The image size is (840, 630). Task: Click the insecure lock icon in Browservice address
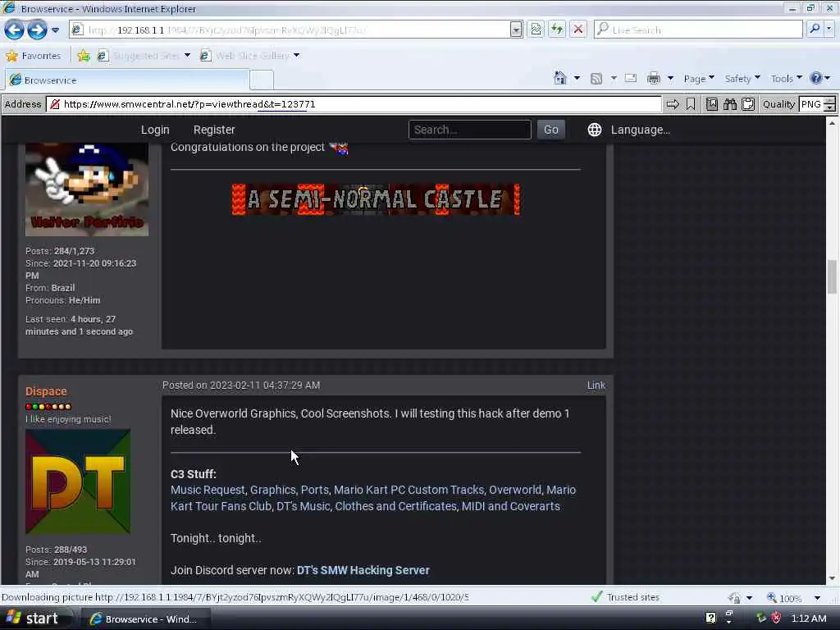55,104
